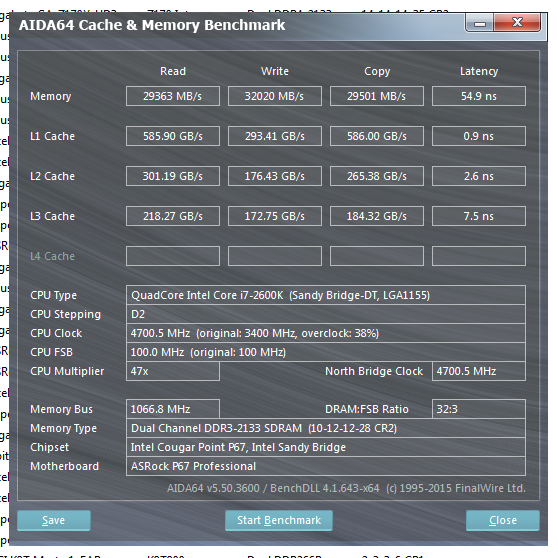Click Chipset field Intel Cougar Point P67
The height and width of the screenshot is (558, 558).
(326, 447)
